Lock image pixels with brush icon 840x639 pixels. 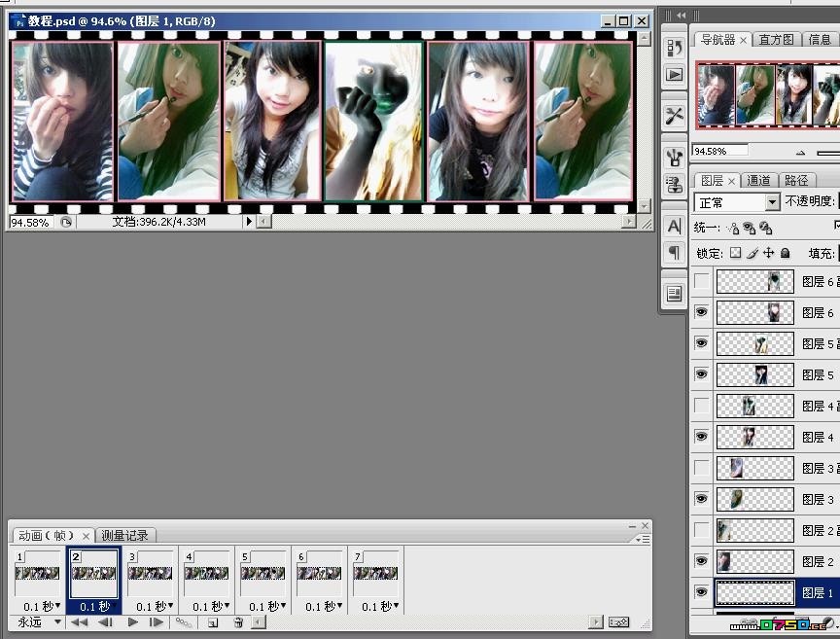(x=752, y=253)
